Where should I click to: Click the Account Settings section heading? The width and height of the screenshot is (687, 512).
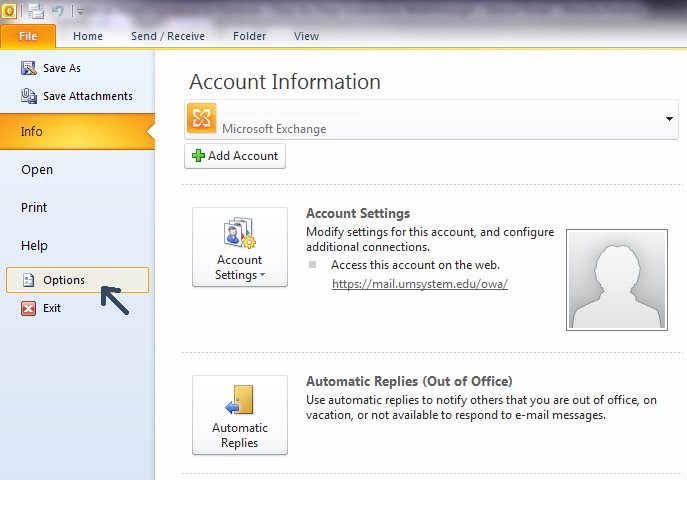(x=358, y=213)
